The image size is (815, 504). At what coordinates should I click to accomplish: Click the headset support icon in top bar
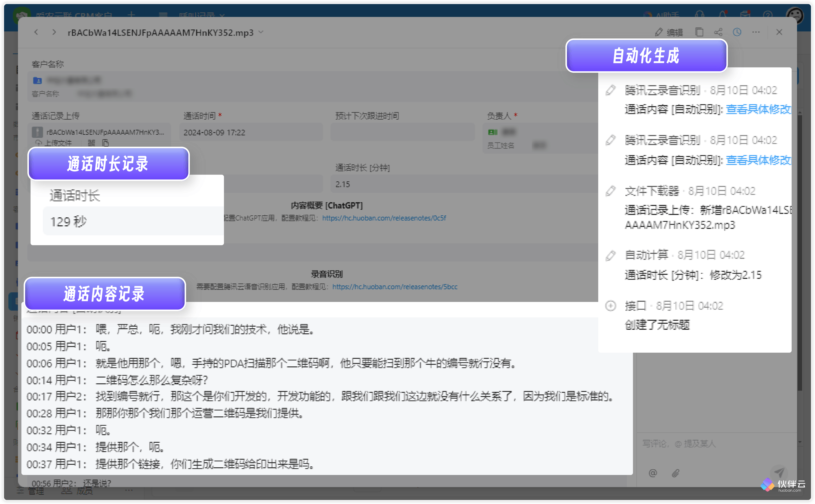click(700, 15)
